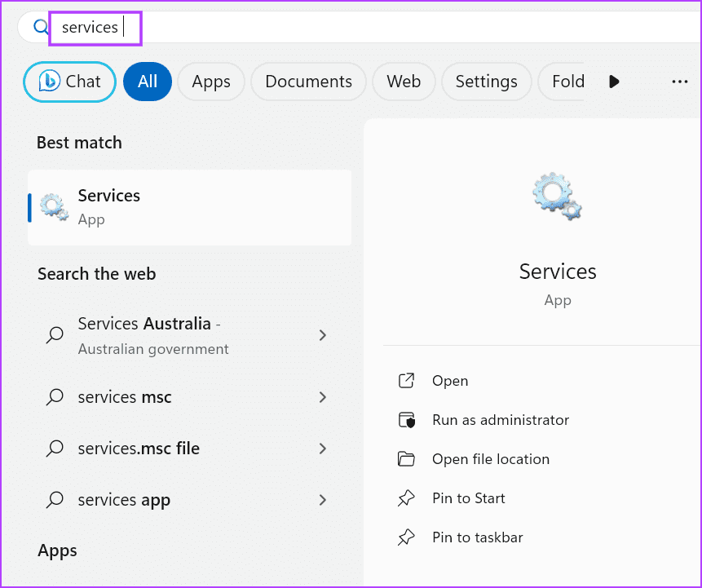Click search icon beside 'services.msc file'
This screenshot has height=588, width=702.
point(55,449)
